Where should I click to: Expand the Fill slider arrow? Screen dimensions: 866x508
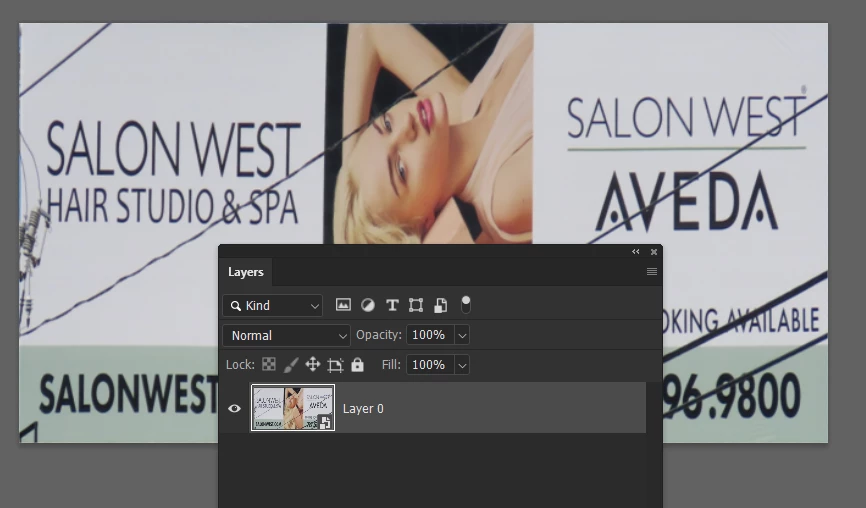point(462,365)
